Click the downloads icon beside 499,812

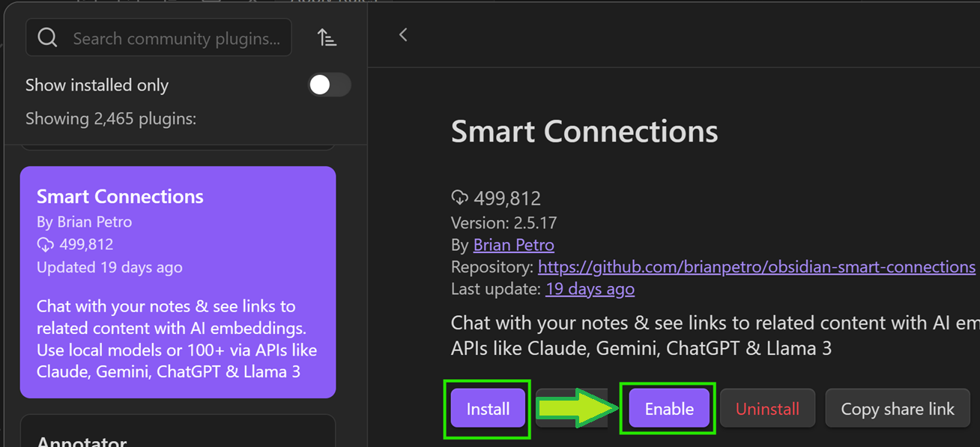(458, 198)
